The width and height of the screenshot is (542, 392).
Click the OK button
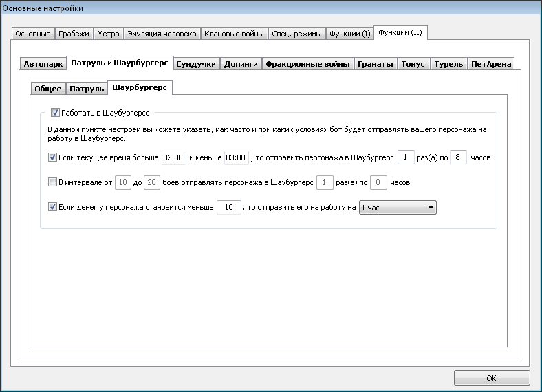tap(492, 378)
